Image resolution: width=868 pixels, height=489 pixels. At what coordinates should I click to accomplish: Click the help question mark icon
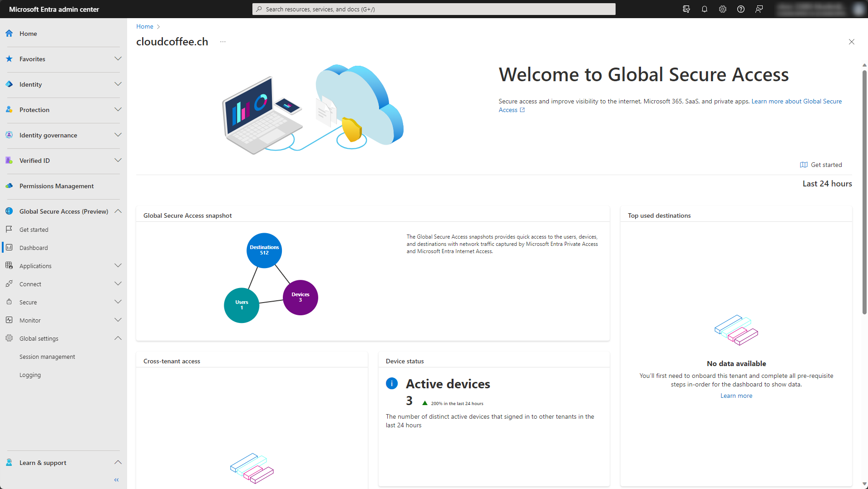tap(740, 9)
